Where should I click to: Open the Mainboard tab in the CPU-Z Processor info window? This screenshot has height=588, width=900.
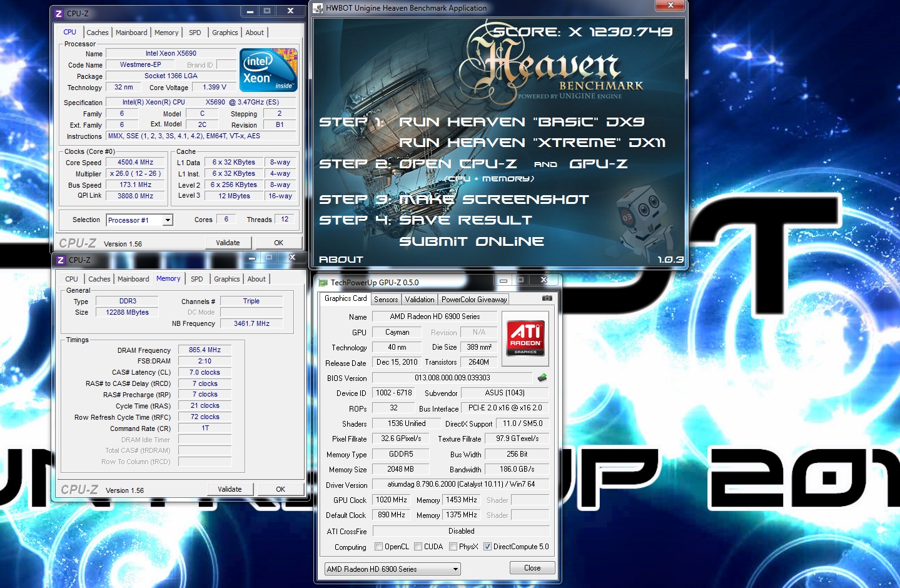(x=131, y=33)
